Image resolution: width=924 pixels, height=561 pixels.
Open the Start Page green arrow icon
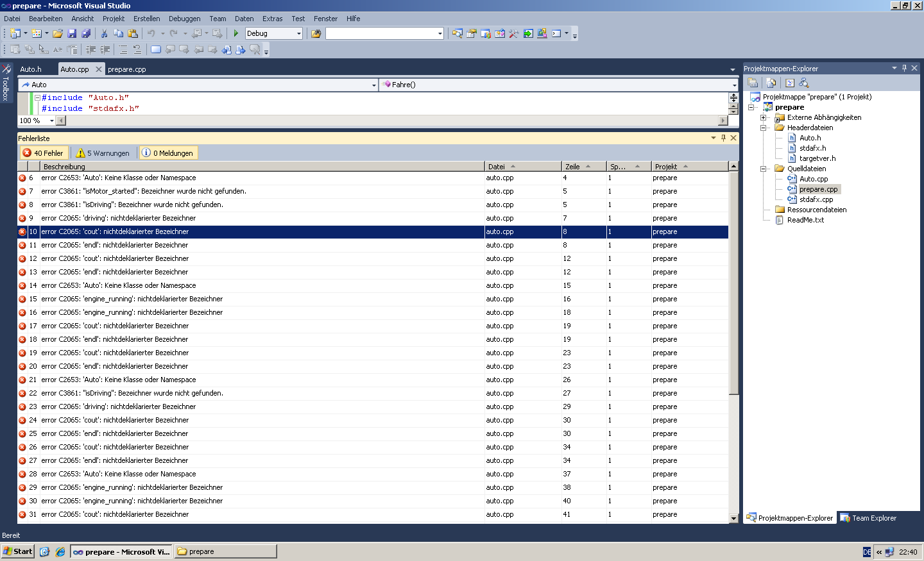click(x=528, y=33)
